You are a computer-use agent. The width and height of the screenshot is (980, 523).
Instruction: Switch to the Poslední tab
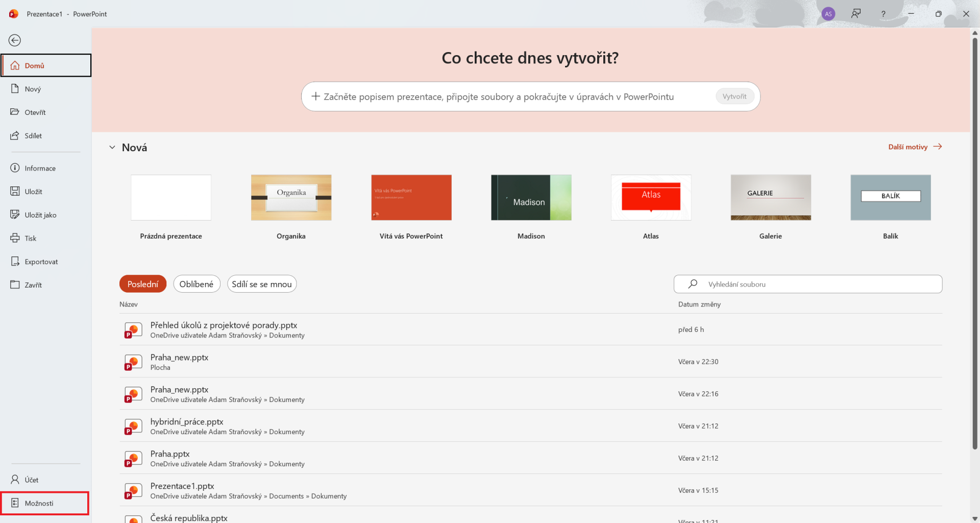143,284
